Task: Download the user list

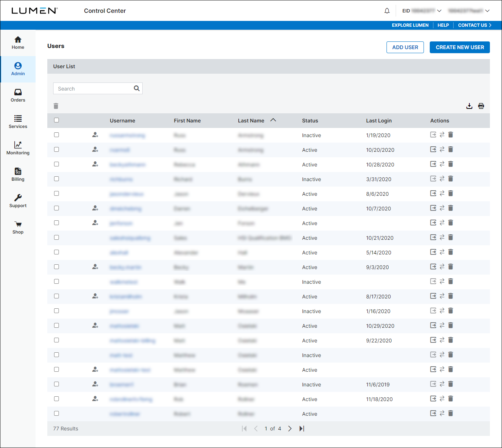Action: [x=469, y=106]
